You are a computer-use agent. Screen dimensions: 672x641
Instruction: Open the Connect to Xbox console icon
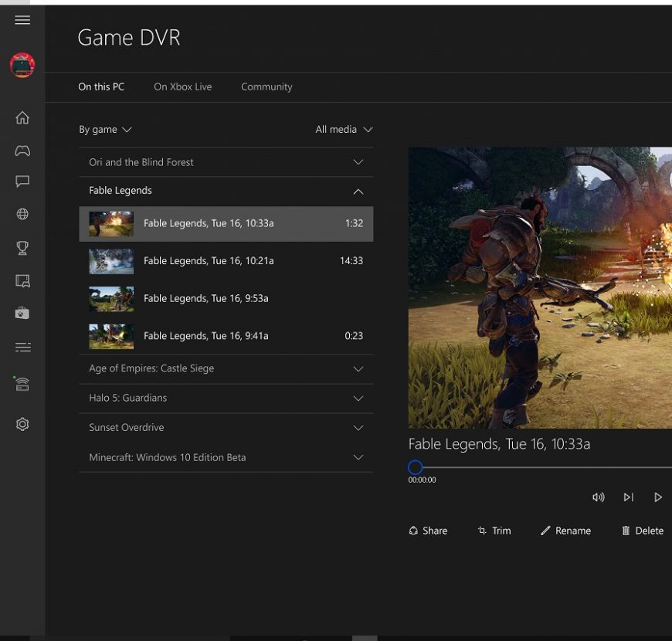tap(22, 384)
